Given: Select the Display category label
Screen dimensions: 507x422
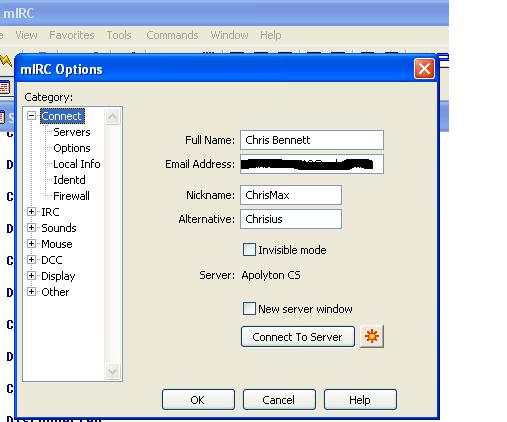Looking at the screenshot, I should [58, 276].
